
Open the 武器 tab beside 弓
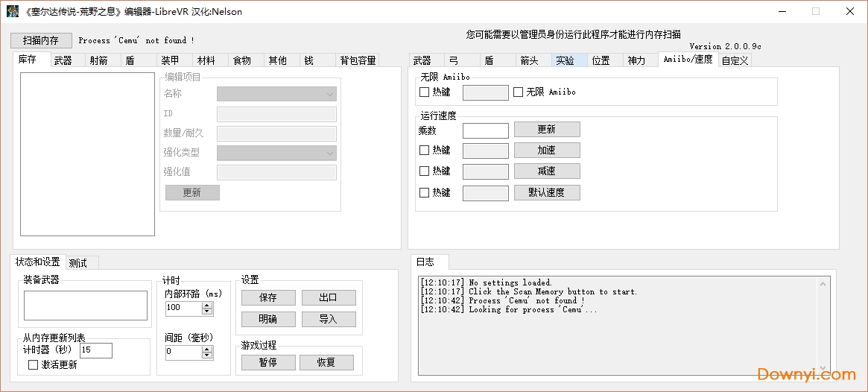pyautogui.click(x=427, y=60)
